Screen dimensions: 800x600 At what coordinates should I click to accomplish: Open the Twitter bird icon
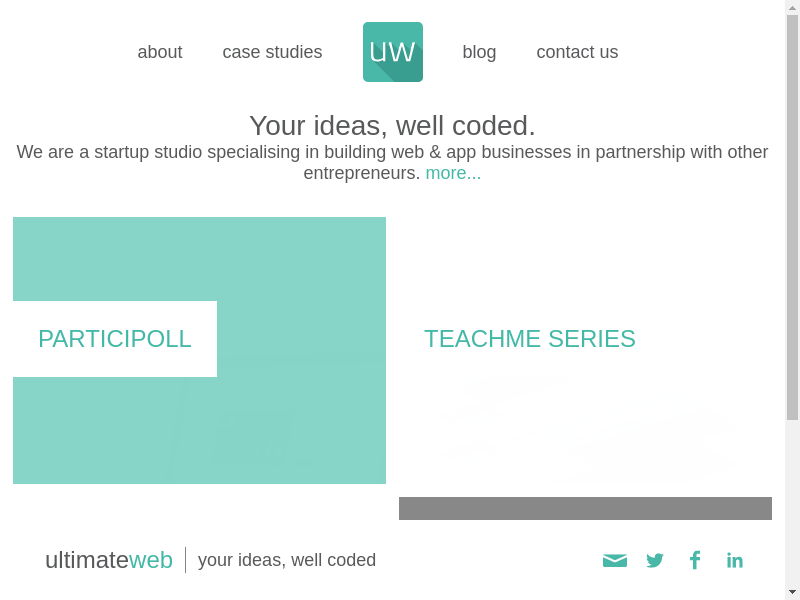coord(655,560)
